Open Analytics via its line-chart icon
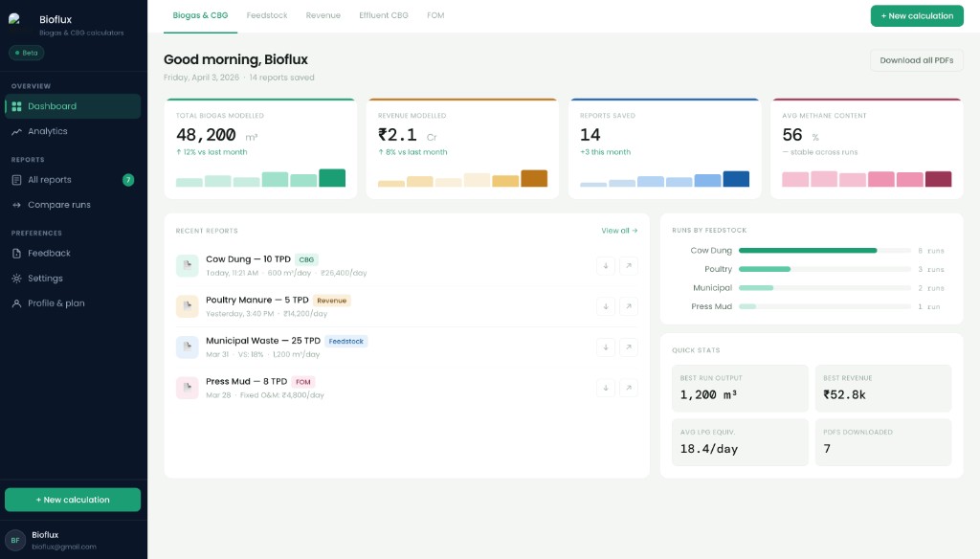This screenshot has height=559, width=980. [x=18, y=131]
